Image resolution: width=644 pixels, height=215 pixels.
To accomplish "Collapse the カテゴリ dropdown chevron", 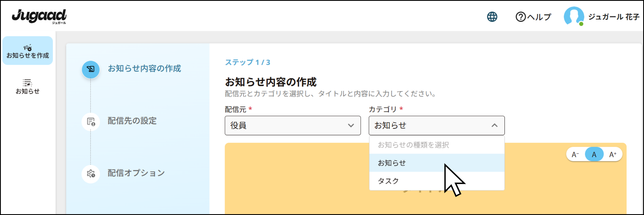I will coord(494,125).
